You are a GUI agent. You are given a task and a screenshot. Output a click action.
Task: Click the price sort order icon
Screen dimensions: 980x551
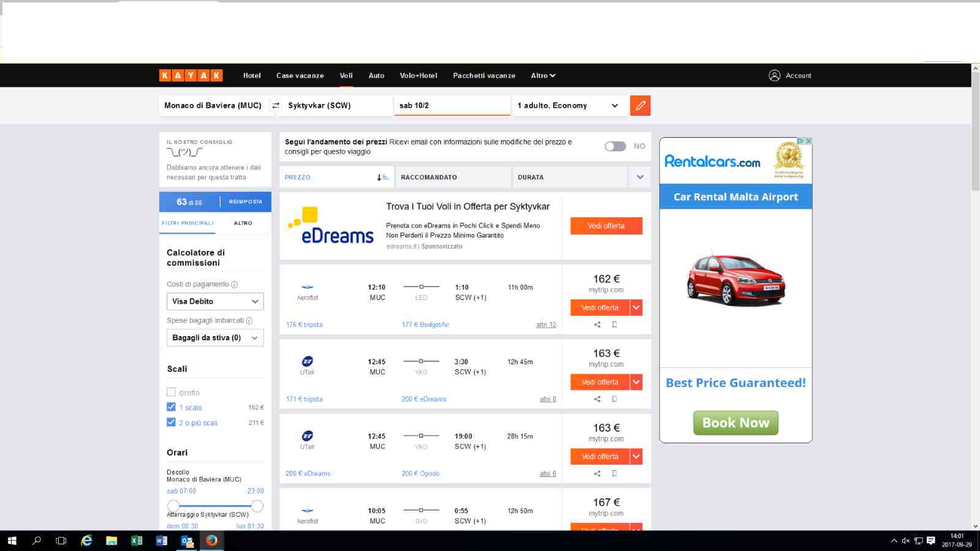[x=383, y=177]
